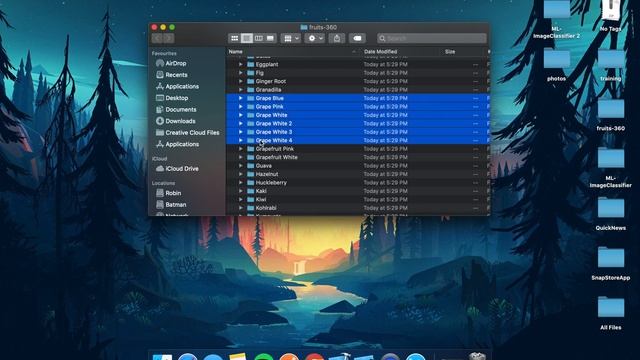Open the group-by arrangement dropdown
The image size is (640, 360).
[291, 38]
